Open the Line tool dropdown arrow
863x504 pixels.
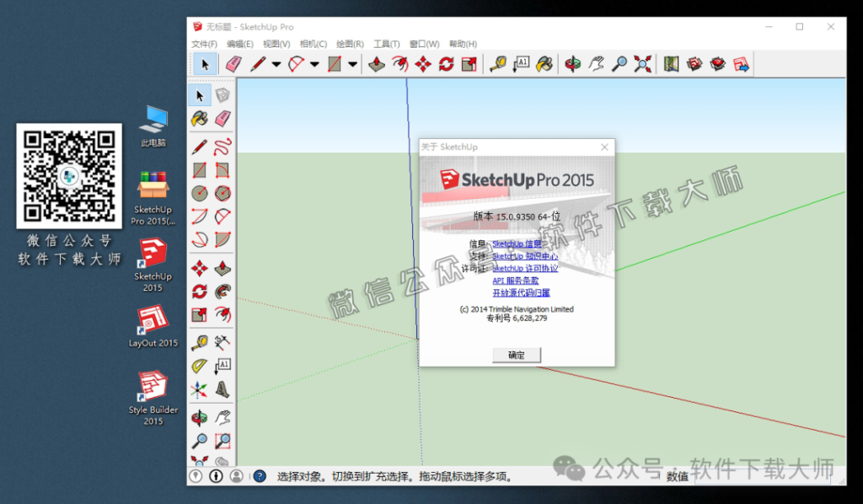[x=275, y=63]
